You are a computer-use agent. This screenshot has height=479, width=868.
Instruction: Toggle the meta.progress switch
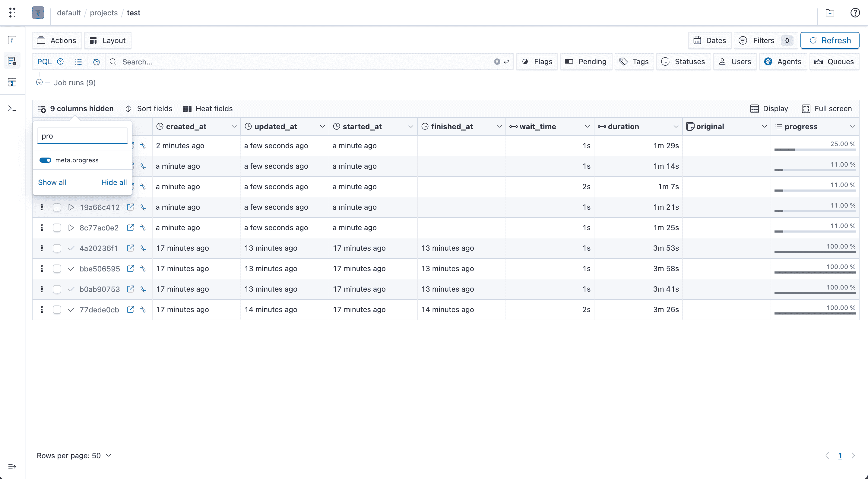point(45,160)
